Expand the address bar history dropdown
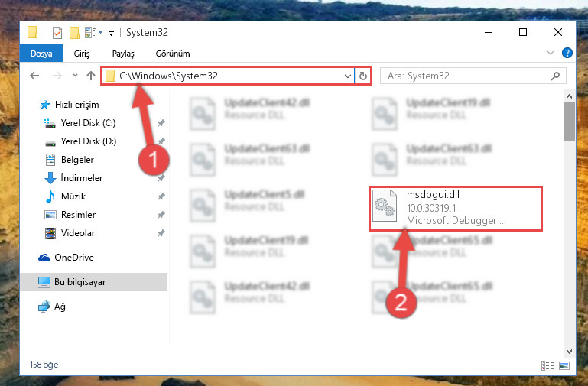Screen dimensions: 588x386 click(348, 76)
